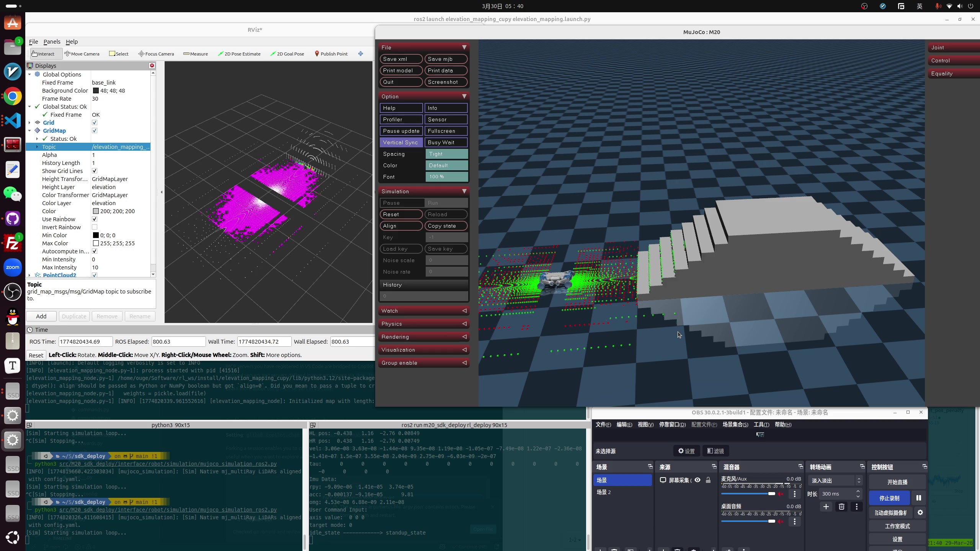Close the Displays panel with red X
The width and height of the screenshot is (980, 551).
tap(152, 65)
